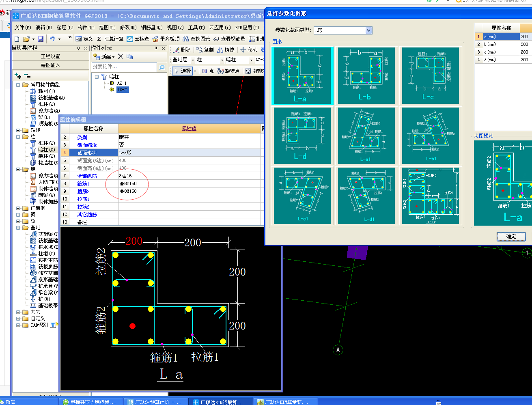Click the 镜像 mirror tool
Screen dimensions: 532x405
click(x=226, y=50)
